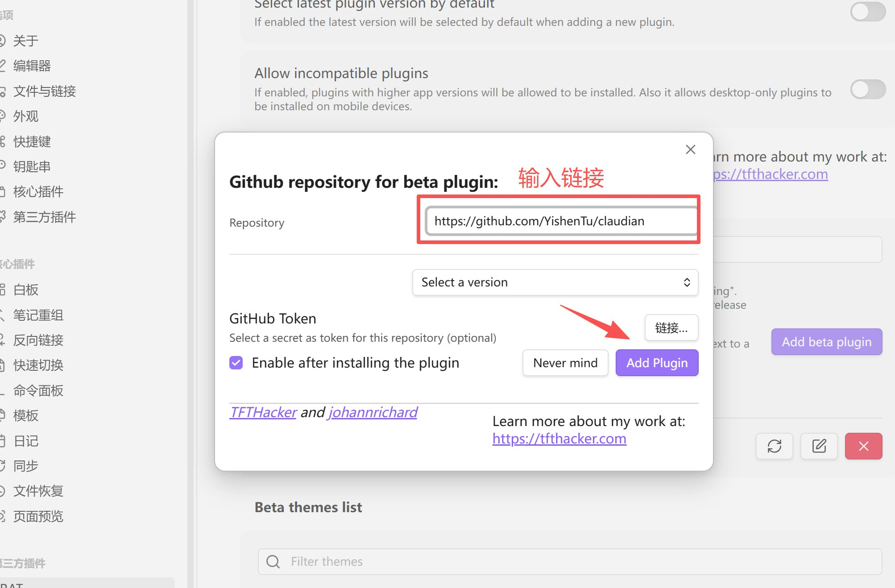This screenshot has width=895, height=588.
Task: Uncheck 'Enable after installing the plugin'
Action: [x=236, y=363]
